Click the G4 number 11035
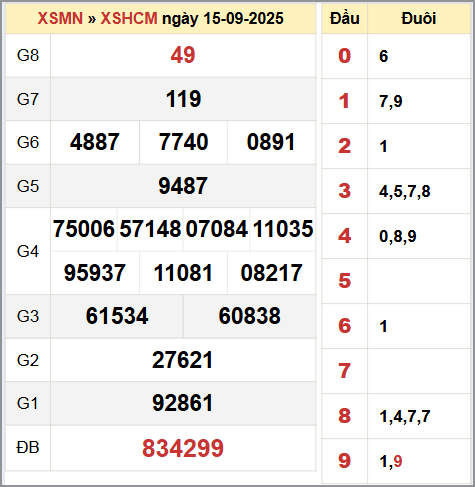The image size is (475, 487). tap(283, 229)
